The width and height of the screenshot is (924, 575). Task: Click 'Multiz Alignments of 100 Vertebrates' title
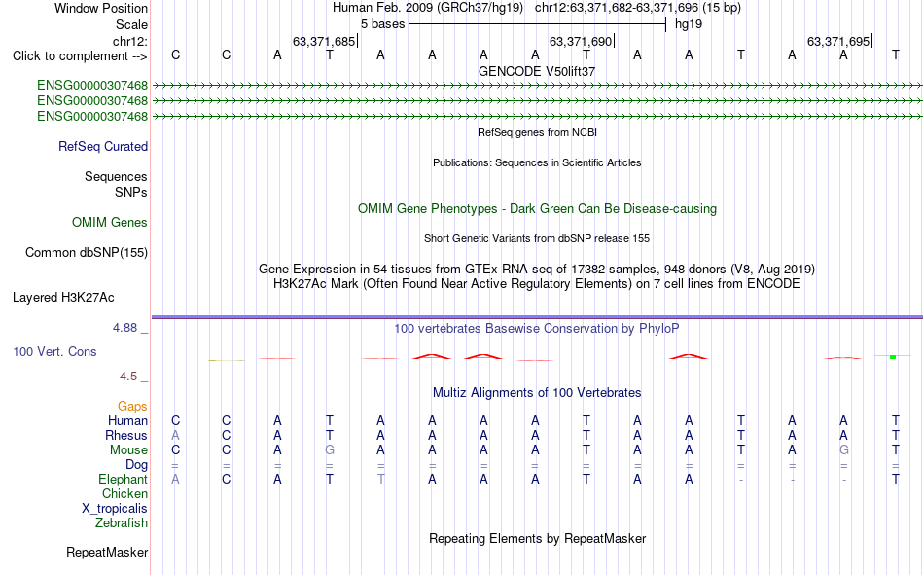click(x=537, y=393)
